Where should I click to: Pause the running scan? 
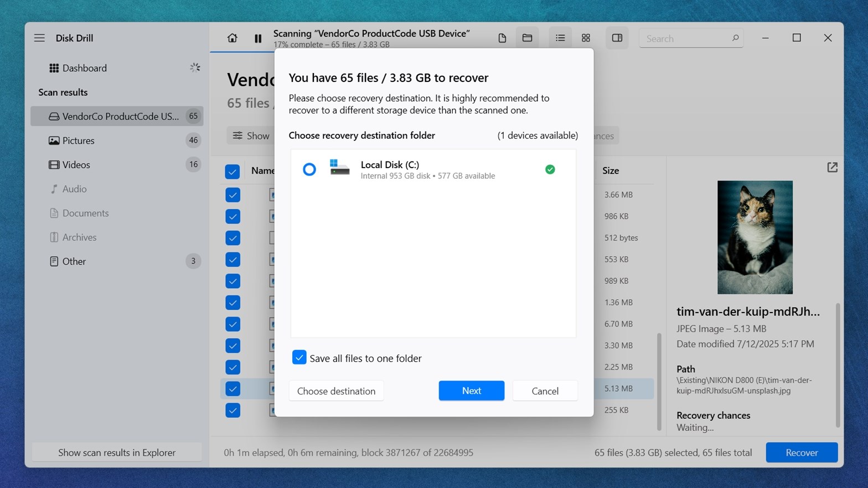[258, 38]
